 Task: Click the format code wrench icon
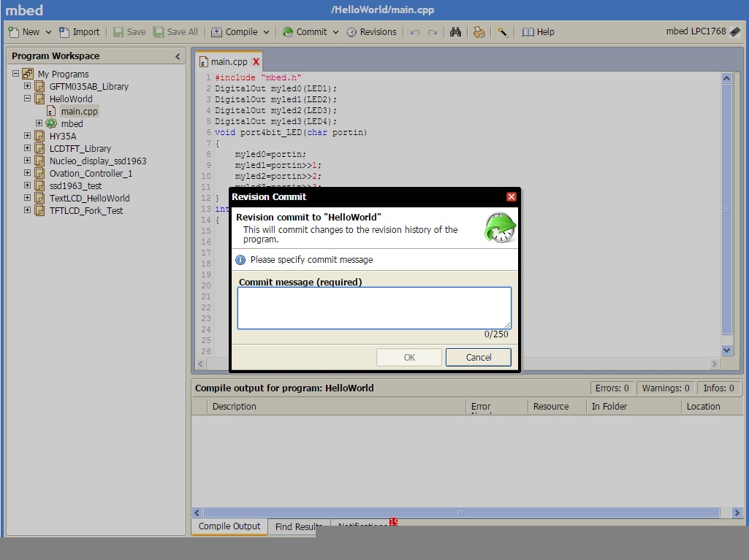[x=503, y=32]
